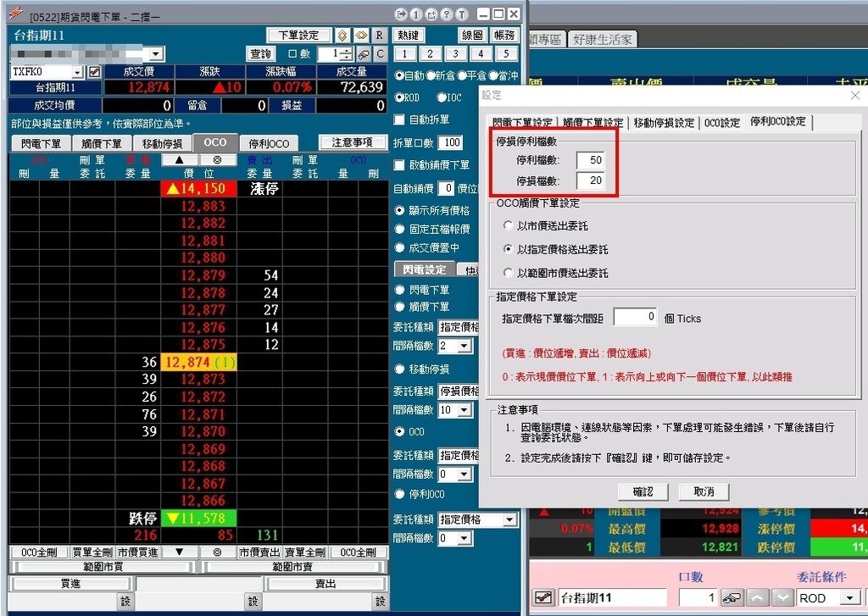
Task: Click down chevron button in right window
Action: (x=782, y=597)
